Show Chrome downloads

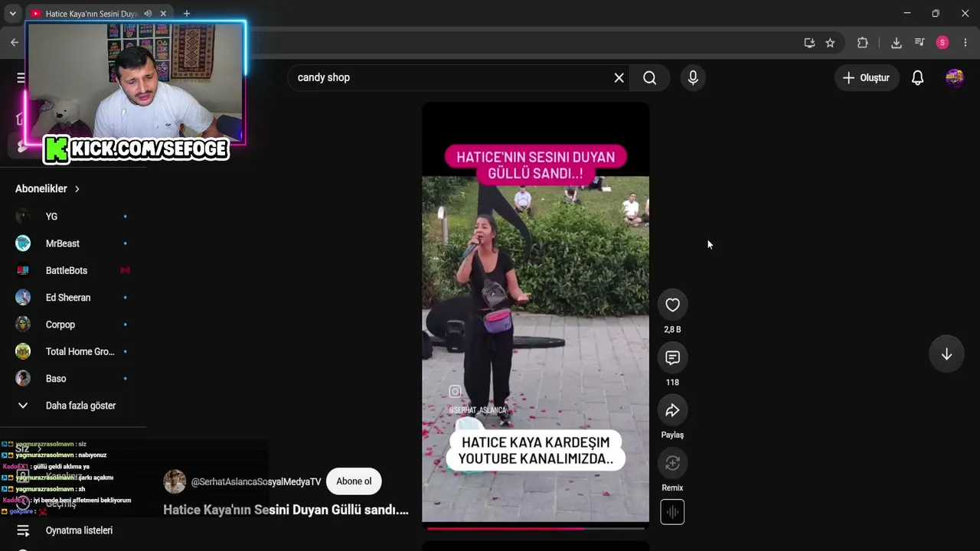[x=896, y=43]
